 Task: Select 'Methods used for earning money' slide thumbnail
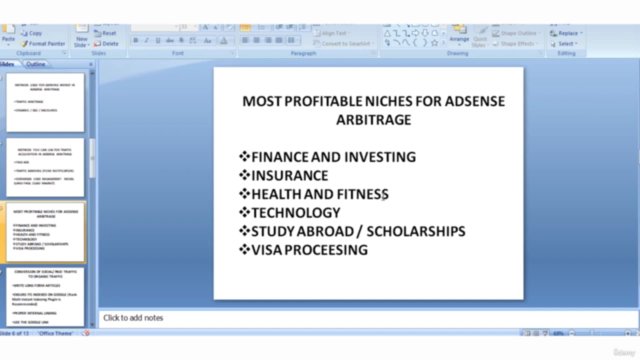tap(45, 102)
